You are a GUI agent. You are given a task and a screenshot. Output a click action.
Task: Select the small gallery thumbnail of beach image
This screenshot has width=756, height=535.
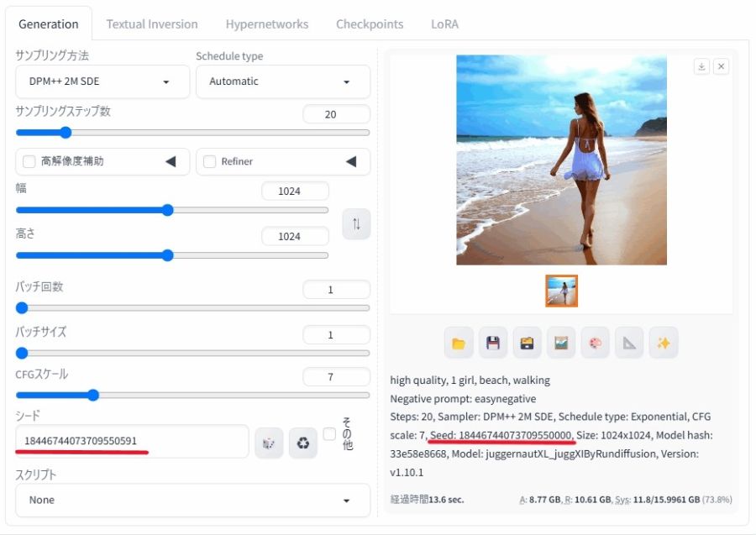(x=561, y=291)
